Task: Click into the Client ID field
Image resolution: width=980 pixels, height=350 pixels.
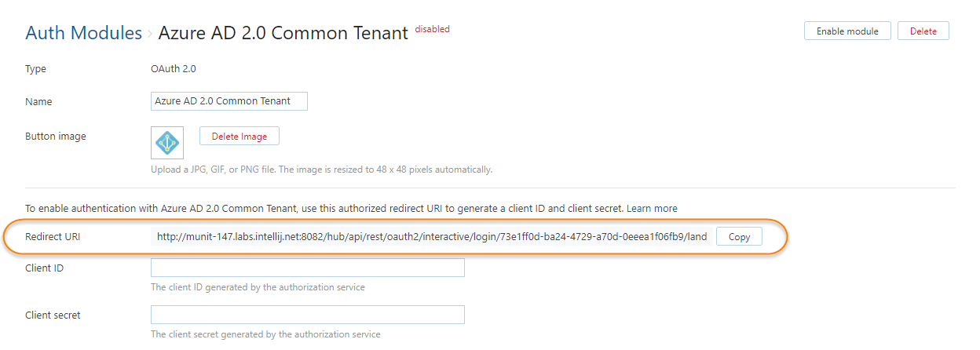Action: 307,268
